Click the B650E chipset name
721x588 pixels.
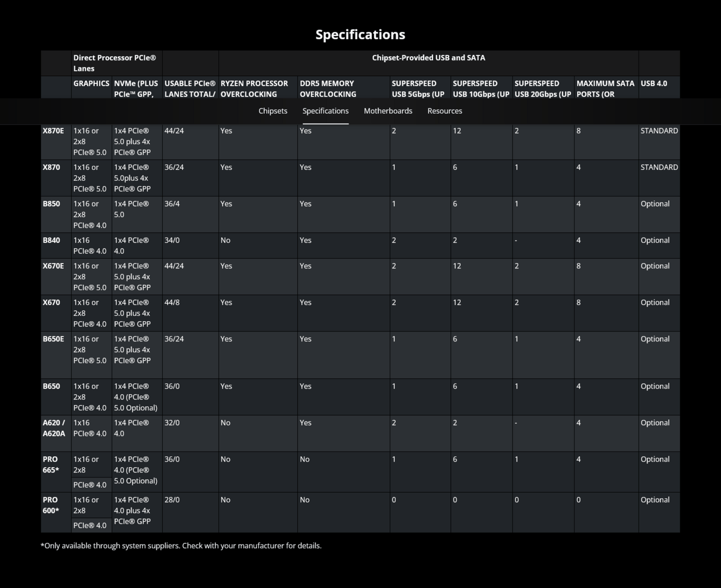[x=53, y=339]
